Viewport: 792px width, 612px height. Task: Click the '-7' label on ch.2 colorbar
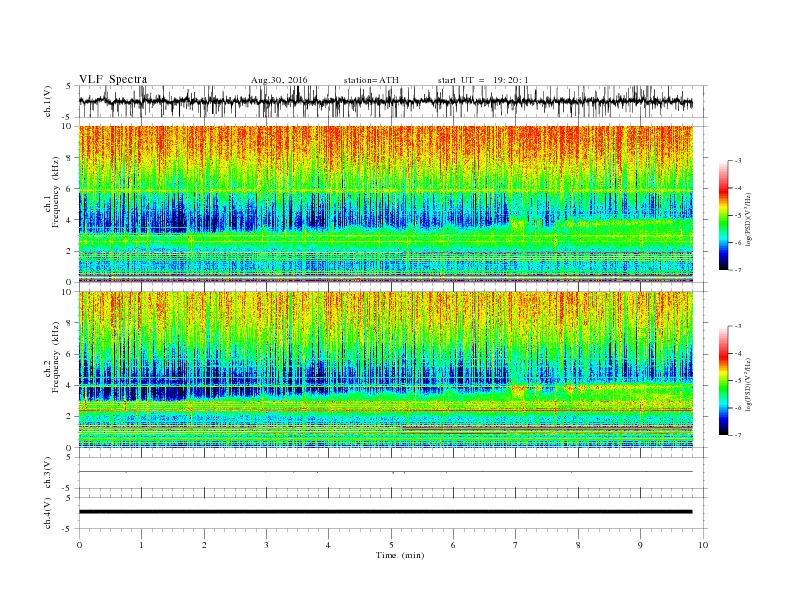[x=738, y=435]
